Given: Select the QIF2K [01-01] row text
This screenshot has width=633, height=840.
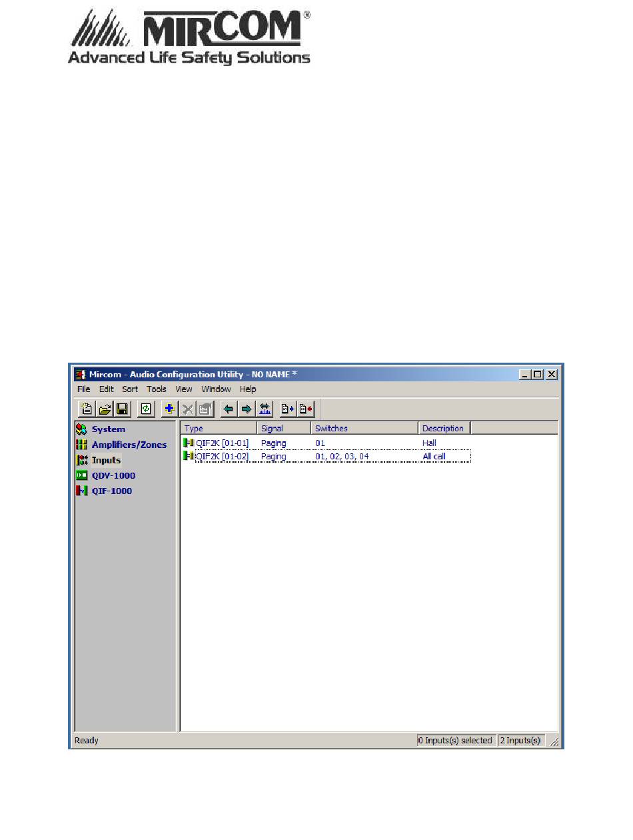Looking at the screenshot, I should (x=222, y=443).
